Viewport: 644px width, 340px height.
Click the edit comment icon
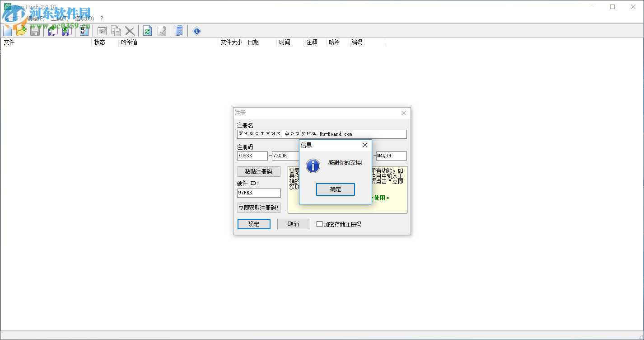click(x=102, y=31)
